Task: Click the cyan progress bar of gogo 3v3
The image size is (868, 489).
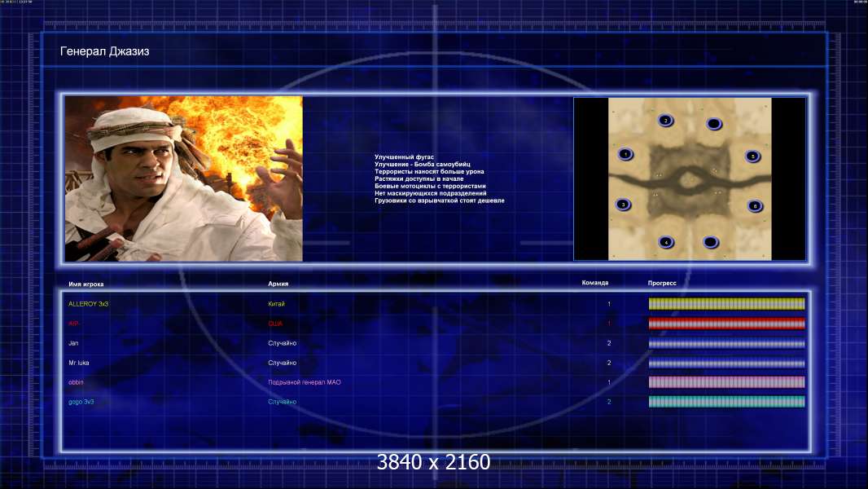Action: [726, 402]
